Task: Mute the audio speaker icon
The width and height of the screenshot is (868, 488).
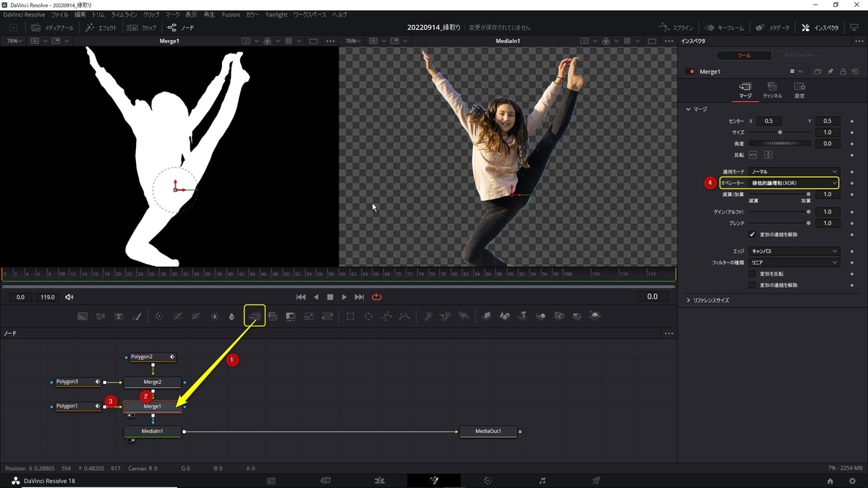Action: 69,297
